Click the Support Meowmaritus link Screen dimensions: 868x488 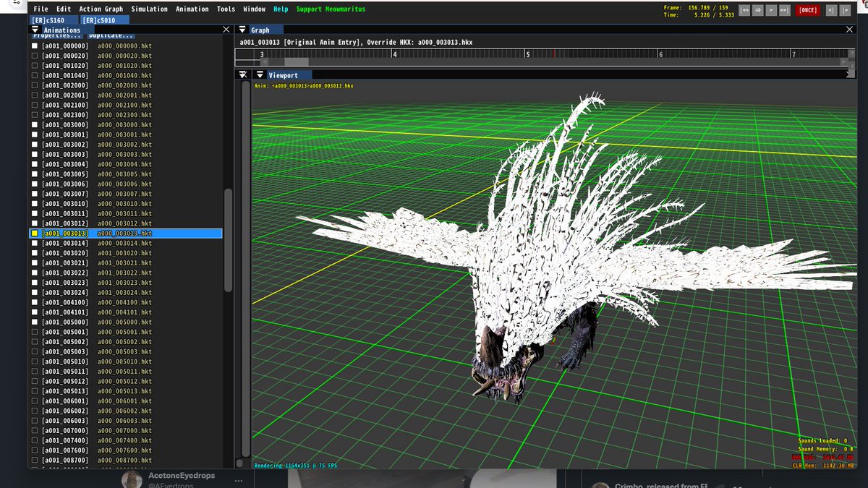[331, 9]
